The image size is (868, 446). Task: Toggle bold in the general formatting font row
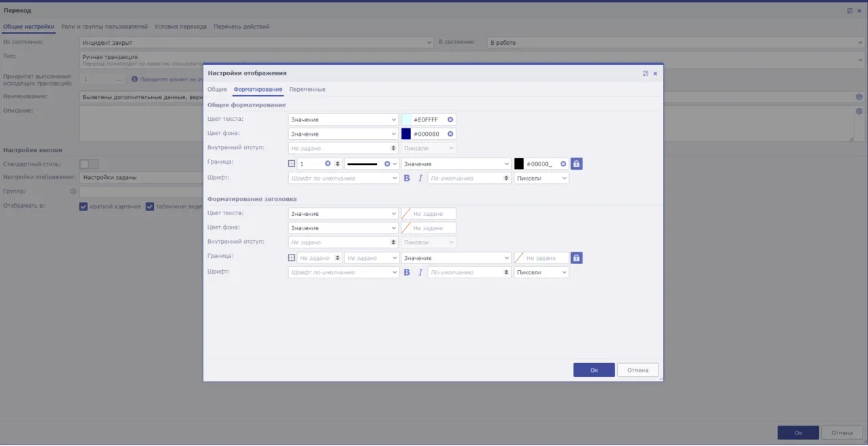point(407,179)
